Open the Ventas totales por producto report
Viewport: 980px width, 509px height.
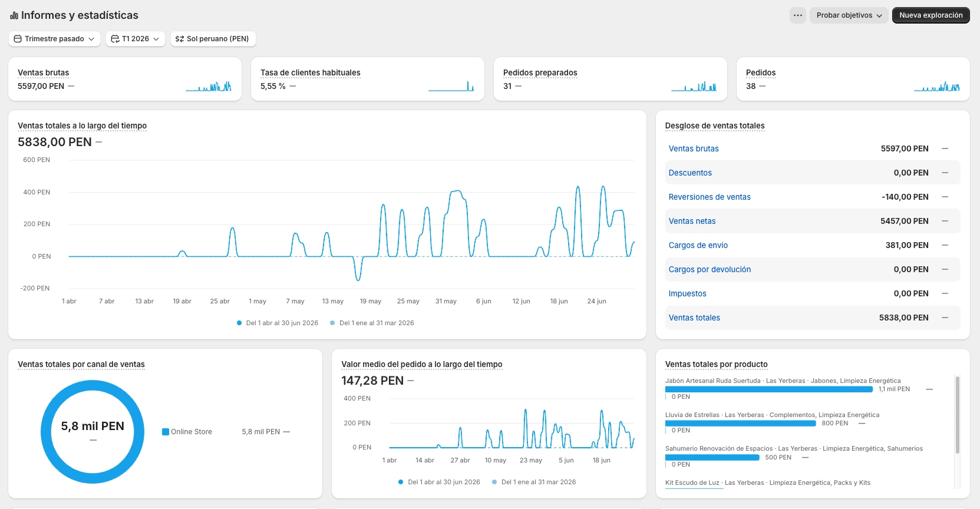click(x=717, y=364)
